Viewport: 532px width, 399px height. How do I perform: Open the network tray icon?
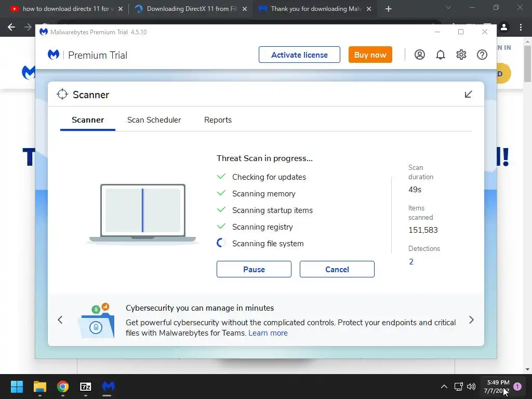[x=458, y=387]
